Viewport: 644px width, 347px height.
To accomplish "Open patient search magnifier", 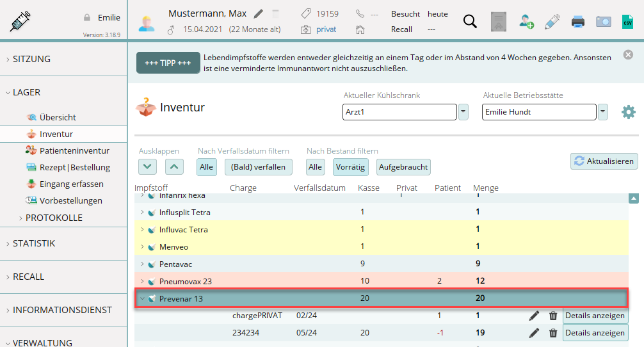I will point(471,21).
